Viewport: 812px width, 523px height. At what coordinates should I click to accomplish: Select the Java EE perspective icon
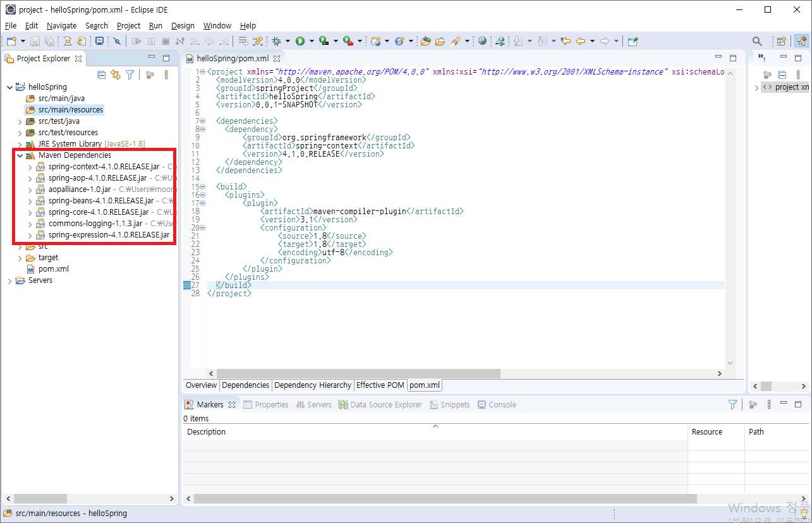801,41
